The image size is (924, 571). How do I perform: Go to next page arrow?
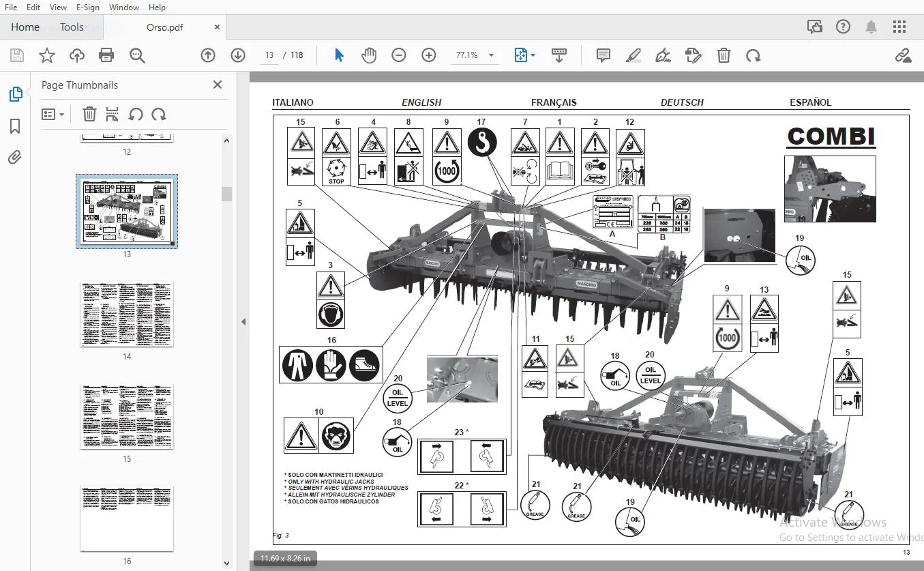[238, 55]
